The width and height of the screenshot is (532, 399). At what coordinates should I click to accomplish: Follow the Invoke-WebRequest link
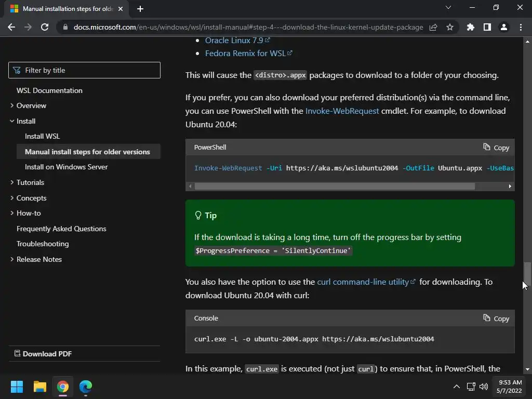342,111
